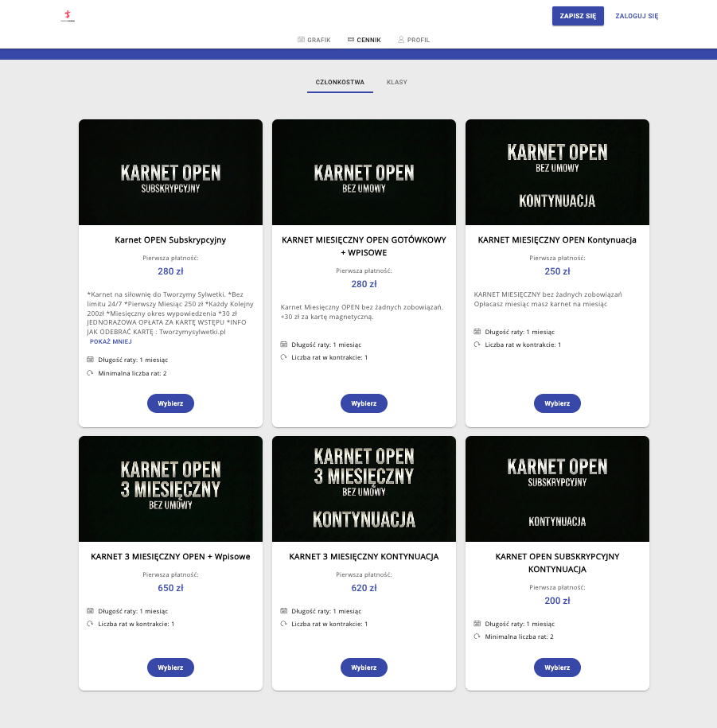The height and width of the screenshot is (728, 717).
Task: Click installment length icon on KARNET MIESIĘCZNY OPEN Kontynuacja
Action: pos(477,332)
